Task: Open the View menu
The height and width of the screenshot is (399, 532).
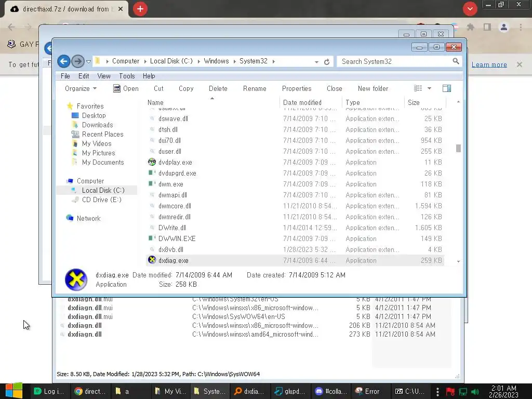Action: pyautogui.click(x=104, y=76)
